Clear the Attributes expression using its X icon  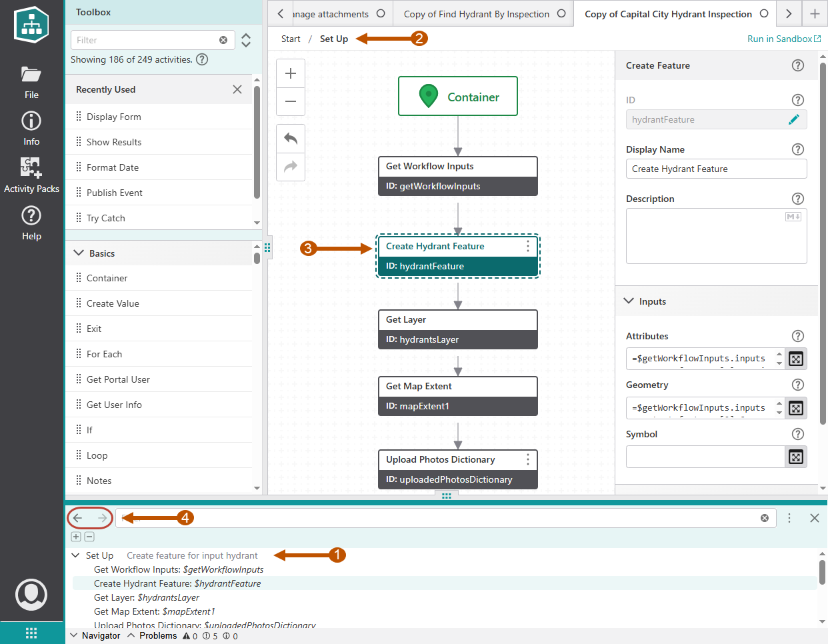pos(795,359)
